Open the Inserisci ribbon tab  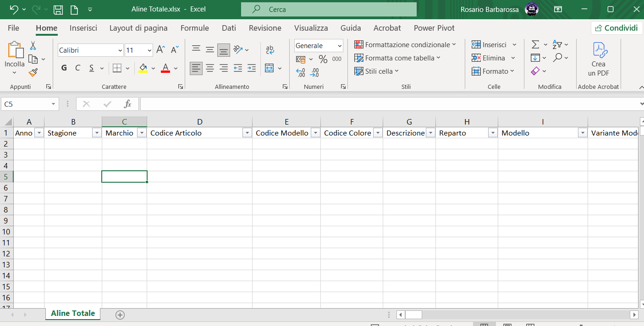[x=83, y=28]
